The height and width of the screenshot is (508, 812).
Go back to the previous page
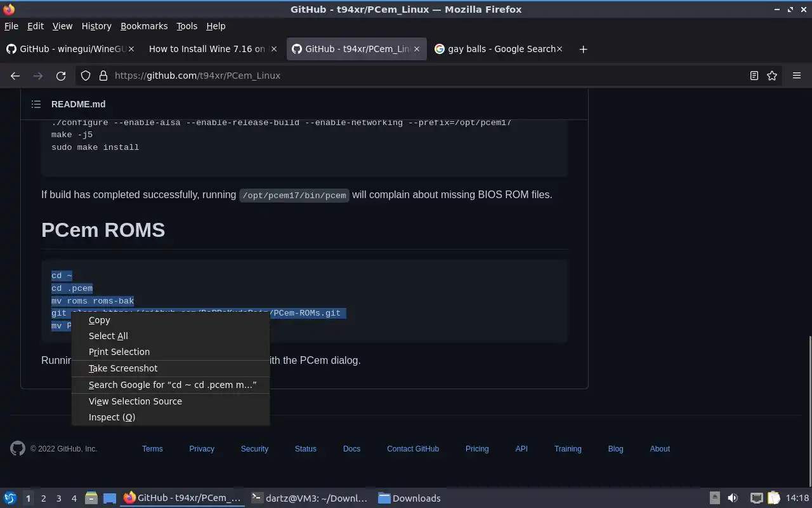tap(15, 76)
